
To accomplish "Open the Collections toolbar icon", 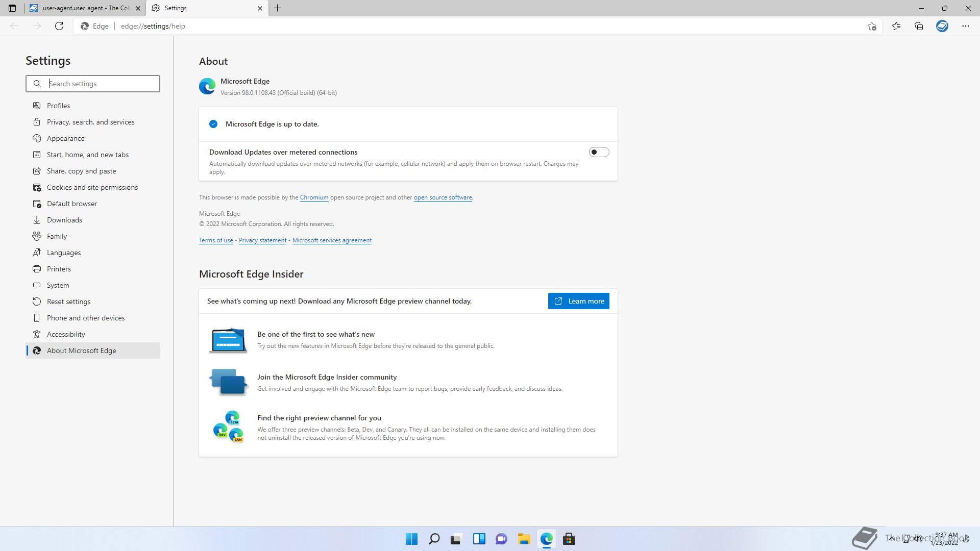I will pyautogui.click(x=919, y=26).
